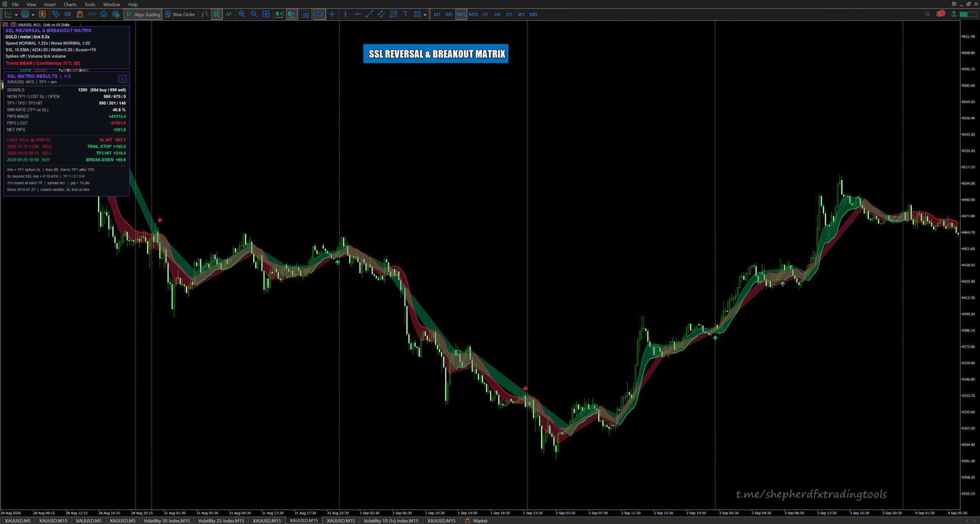
Task: Tile chart windows with grid icon
Action: [266, 14]
